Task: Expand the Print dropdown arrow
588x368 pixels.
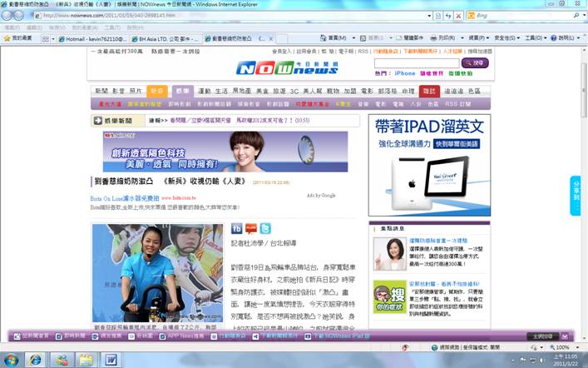Action: [462, 38]
